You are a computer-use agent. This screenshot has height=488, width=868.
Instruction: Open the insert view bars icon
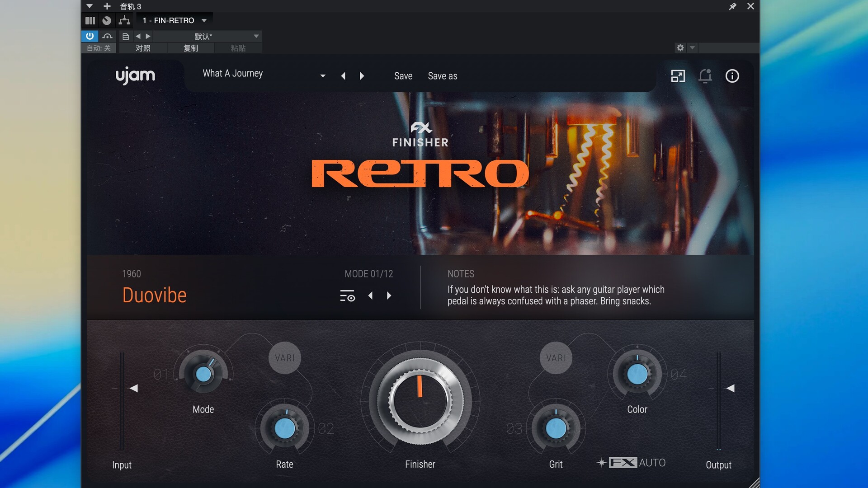pos(90,20)
